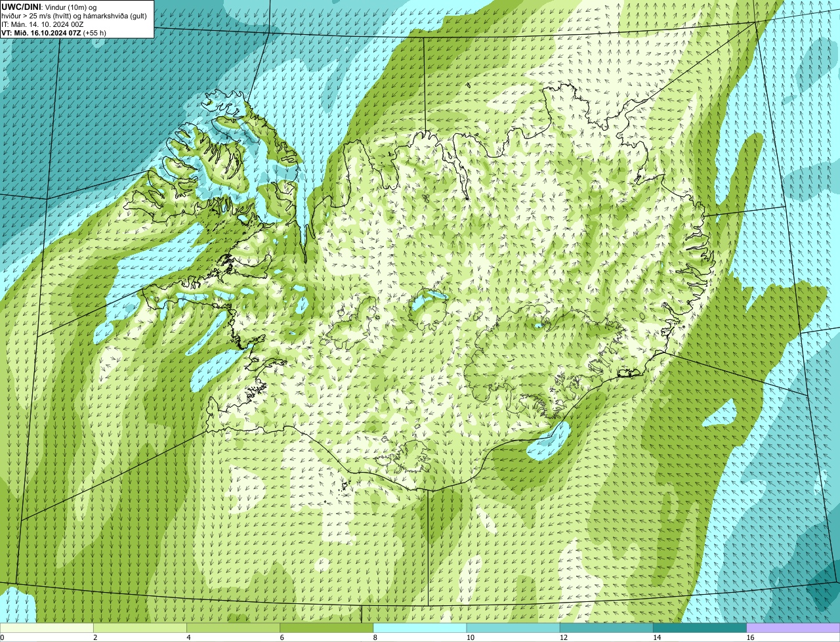
Task: Select the 4–6 m/s green legend swatch
Action: coord(233,628)
